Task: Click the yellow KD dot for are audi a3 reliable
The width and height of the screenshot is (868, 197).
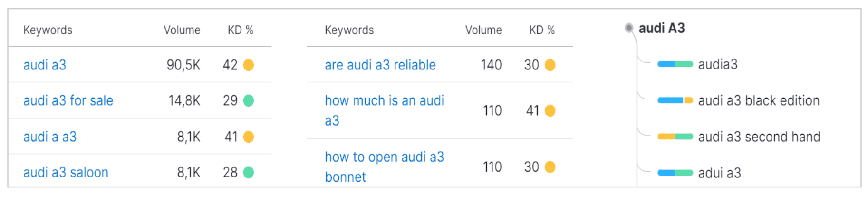Action: coord(550,65)
